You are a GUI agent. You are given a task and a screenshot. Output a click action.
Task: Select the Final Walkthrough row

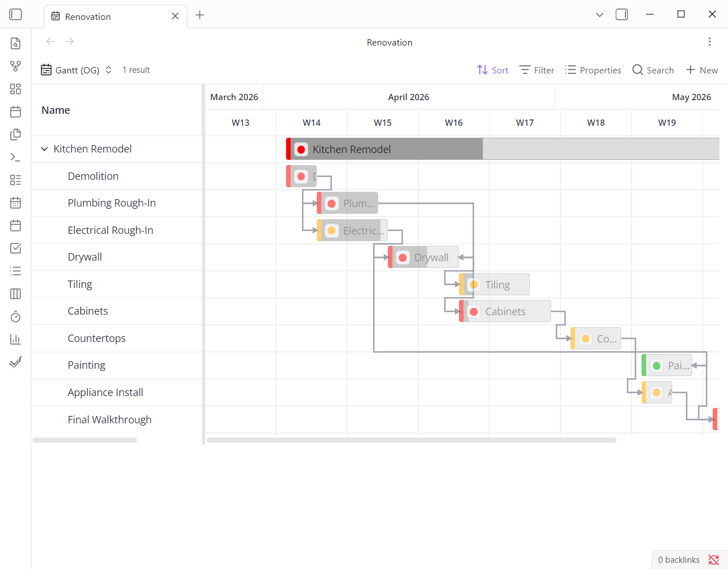(117, 420)
